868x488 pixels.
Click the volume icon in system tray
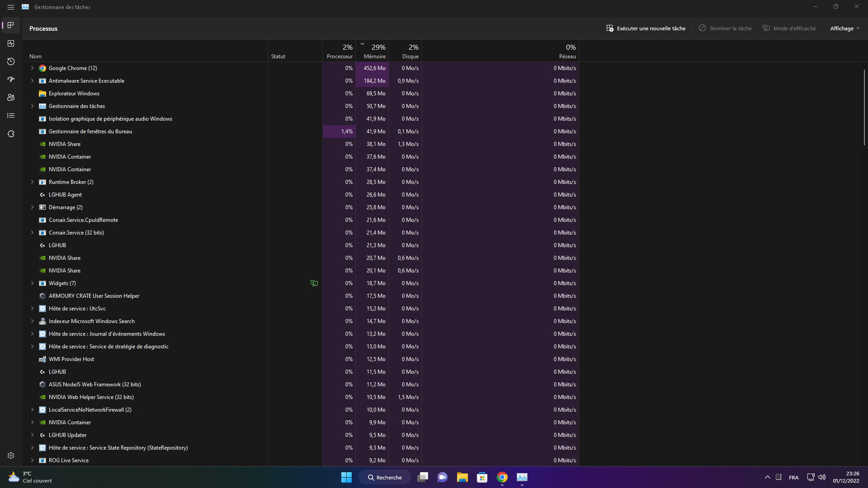coord(822,477)
